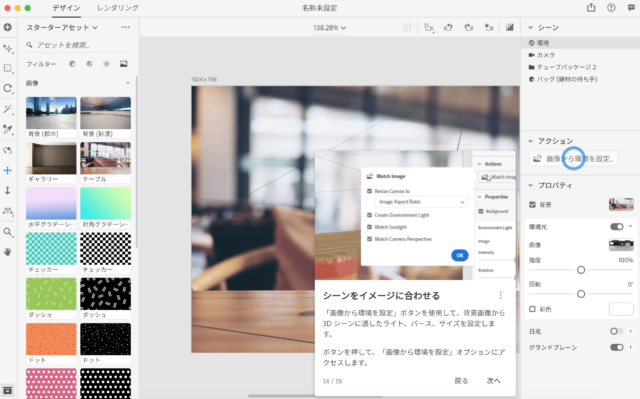
Task: Filter assets by models icon
Action: click(72, 64)
